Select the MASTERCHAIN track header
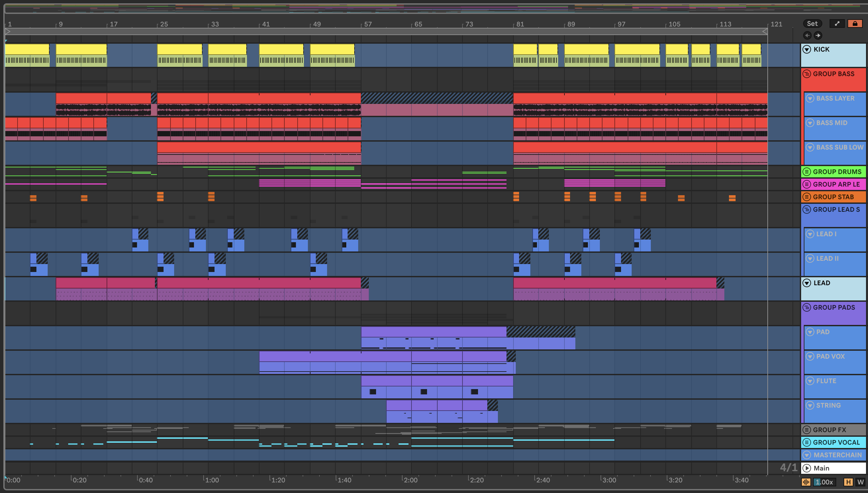Screen dimensions: 868x493 tap(837, 455)
